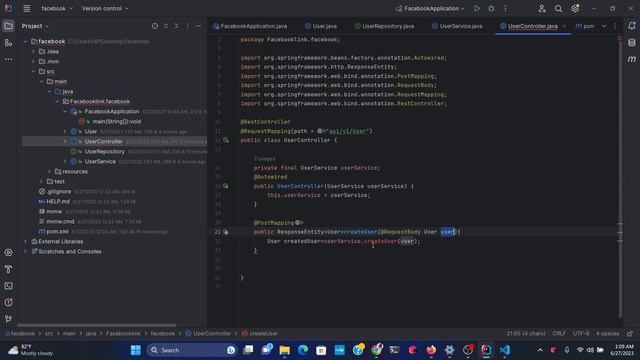Open Build hammer tool window
640x360 pixels.
8,269
